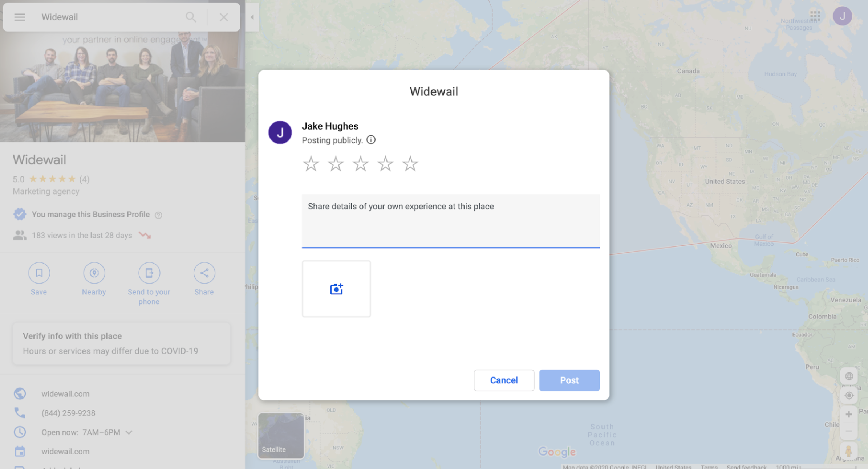Click the purple J avatar in dialog
The height and width of the screenshot is (469, 868).
coord(280,132)
